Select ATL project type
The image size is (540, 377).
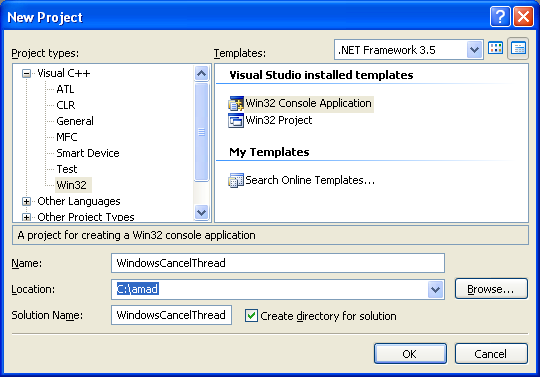point(65,89)
